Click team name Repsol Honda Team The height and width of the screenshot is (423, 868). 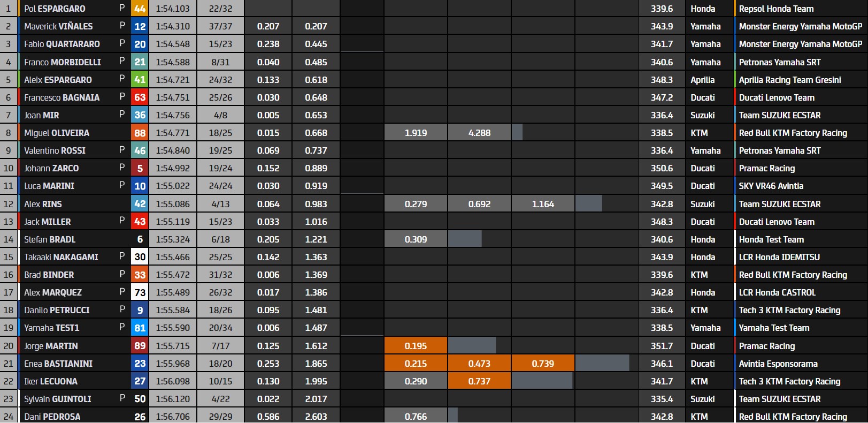point(776,9)
